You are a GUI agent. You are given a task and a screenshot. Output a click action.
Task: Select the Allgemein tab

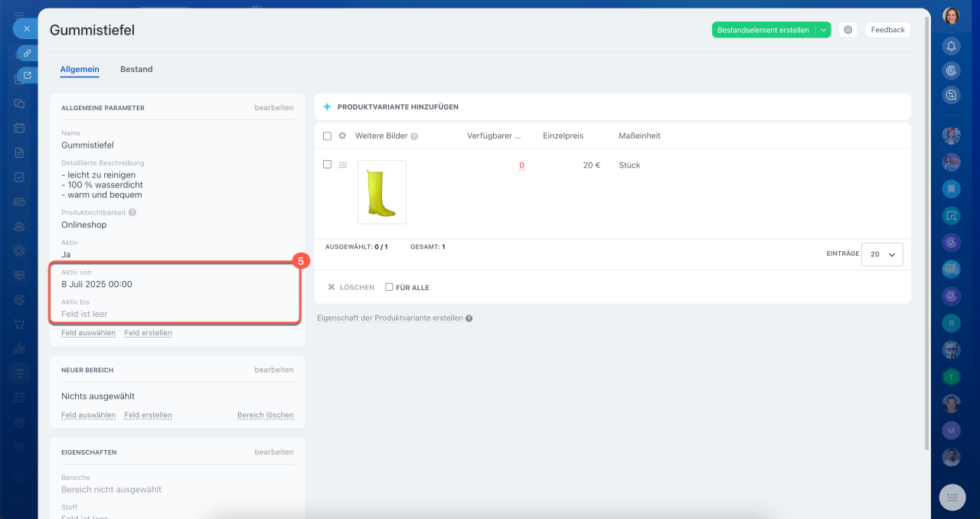click(x=80, y=69)
